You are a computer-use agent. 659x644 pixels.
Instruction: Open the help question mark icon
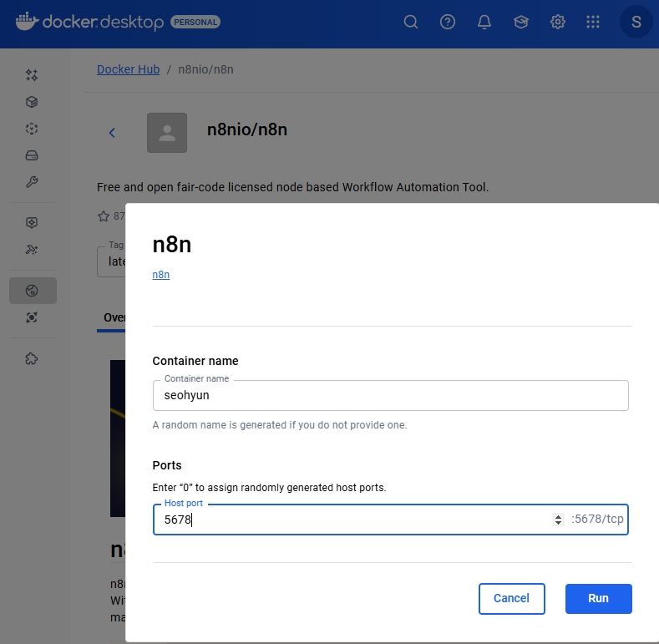click(447, 22)
